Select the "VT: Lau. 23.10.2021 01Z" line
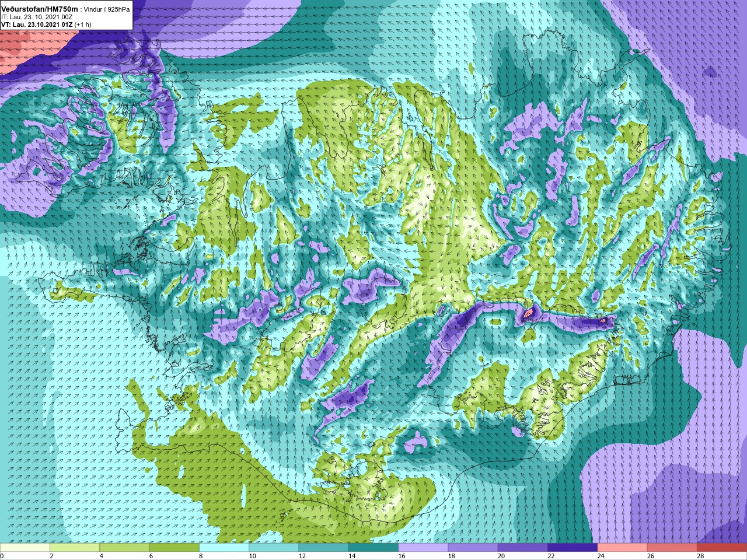This screenshot has height=560, width=747. [36, 24]
